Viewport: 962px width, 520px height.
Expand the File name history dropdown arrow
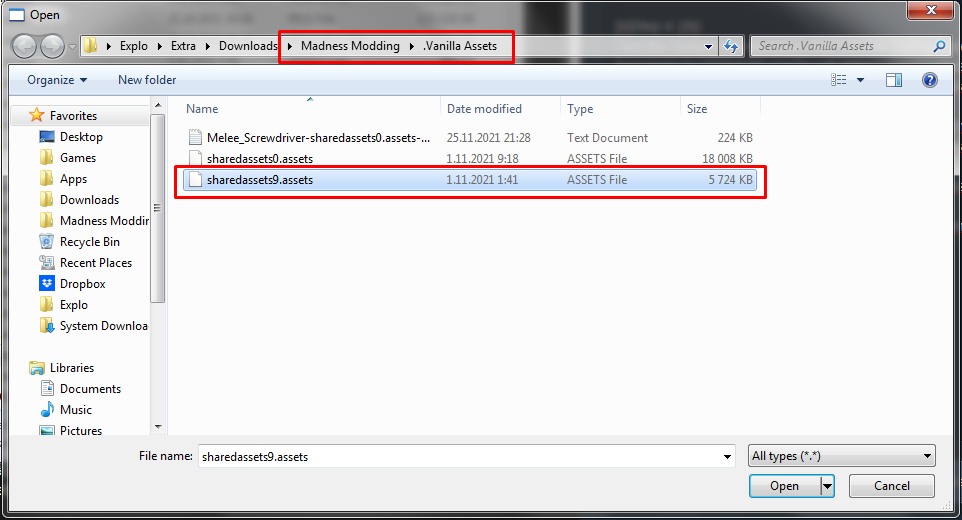click(x=727, y=456)
